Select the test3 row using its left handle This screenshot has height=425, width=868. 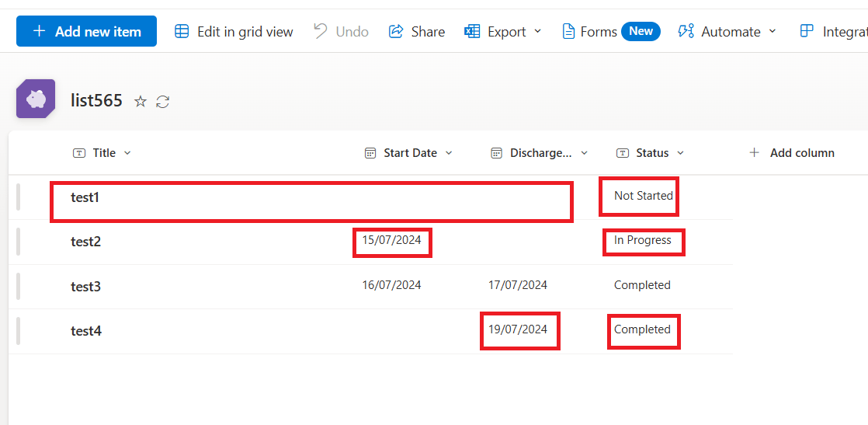pyautogui.click(x=19, y=287)
